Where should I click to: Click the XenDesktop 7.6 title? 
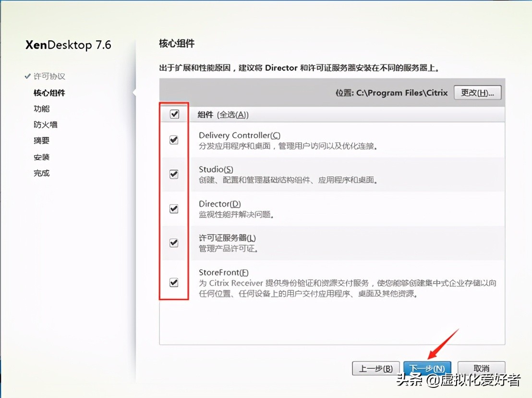click(68, 45)
